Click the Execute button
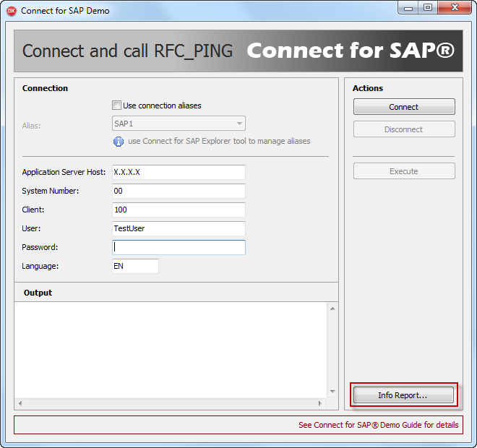Image resolution: width=477 pixels, height=448 pixels. (x=404, y=171)
